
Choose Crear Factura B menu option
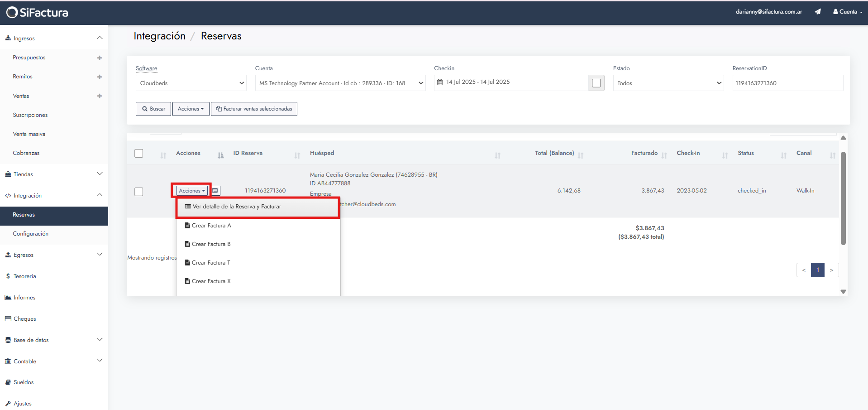[x=258, y=244]
